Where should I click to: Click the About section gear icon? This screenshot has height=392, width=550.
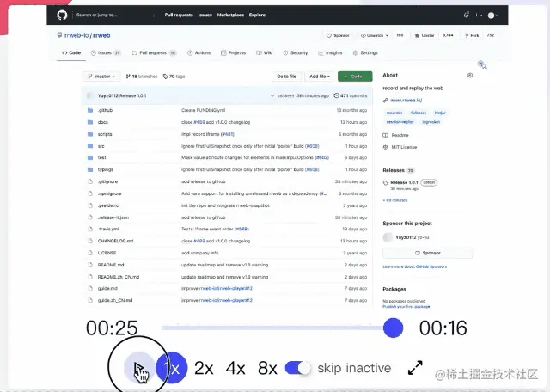470,75
